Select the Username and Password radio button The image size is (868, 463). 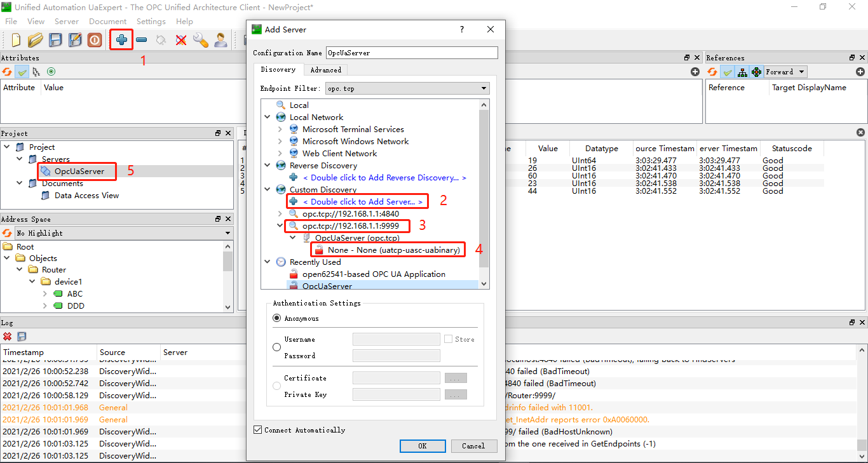[276, 347]
